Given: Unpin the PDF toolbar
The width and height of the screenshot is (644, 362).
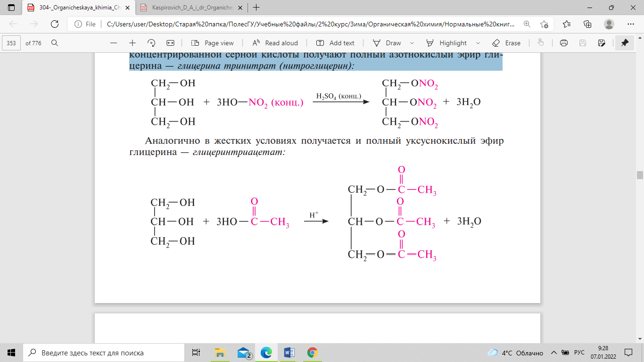Looking at the screenshot, I should (625, 43).
